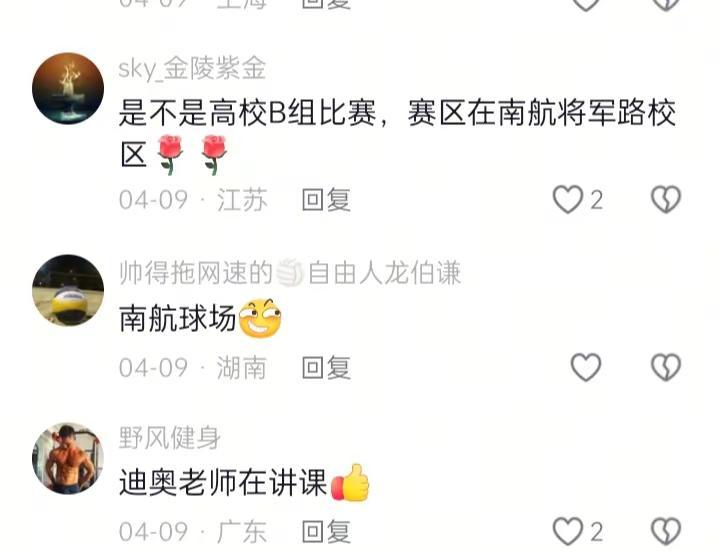Tap broken heart on 野风健身 comment

[665, 531]
